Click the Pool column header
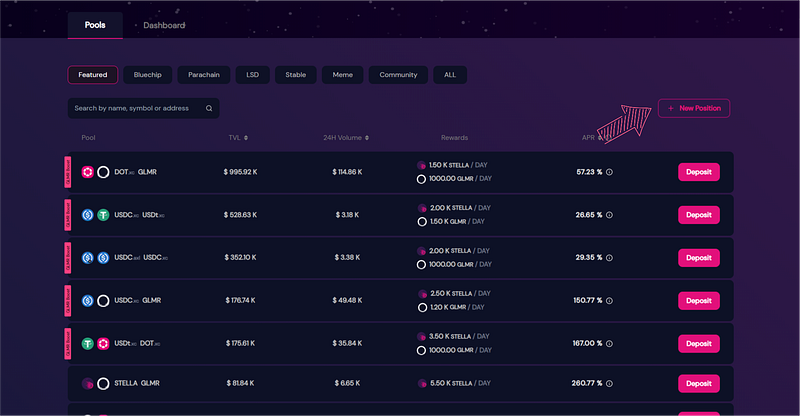800x416 pixels. click(88, 138)
